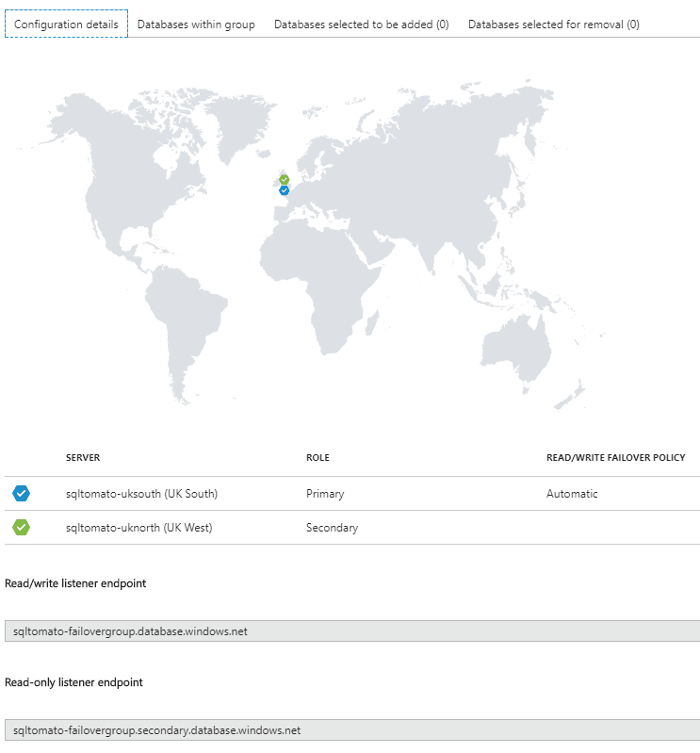Screen dimensions: 700x753
Task: Switch to Databases within group tab
Action: point(196,24)
